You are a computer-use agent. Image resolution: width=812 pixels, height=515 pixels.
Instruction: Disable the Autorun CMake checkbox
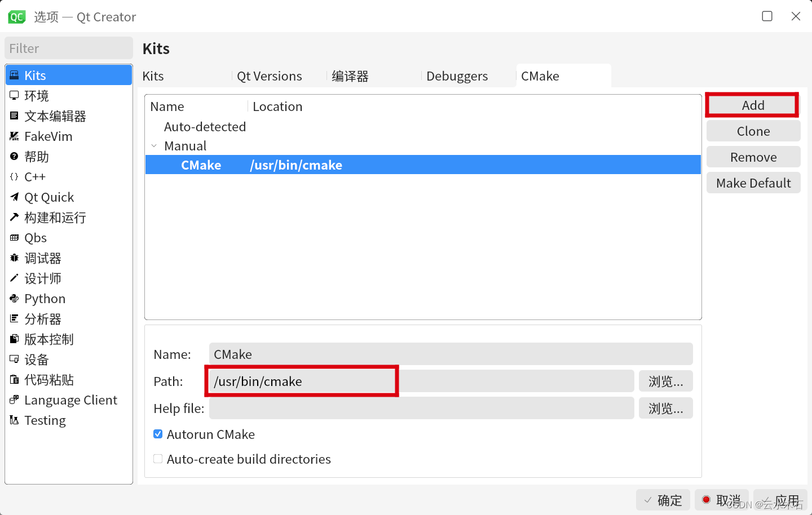158,434
